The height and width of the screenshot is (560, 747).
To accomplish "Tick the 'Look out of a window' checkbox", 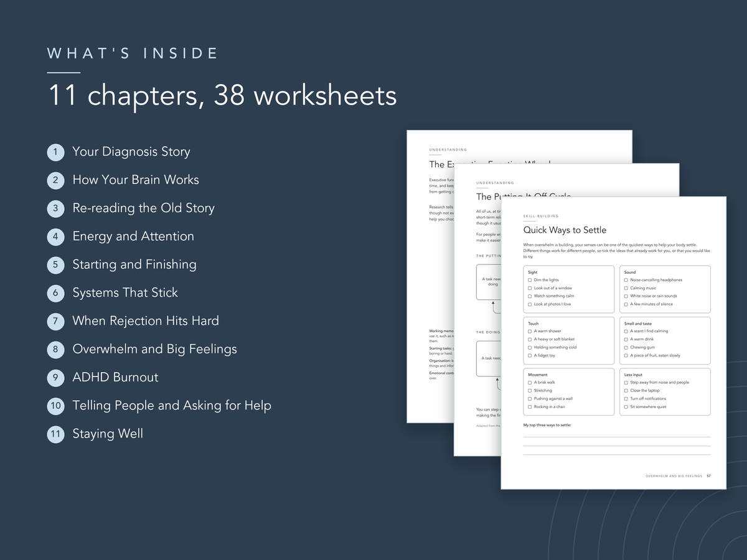I will click(530, 288).
